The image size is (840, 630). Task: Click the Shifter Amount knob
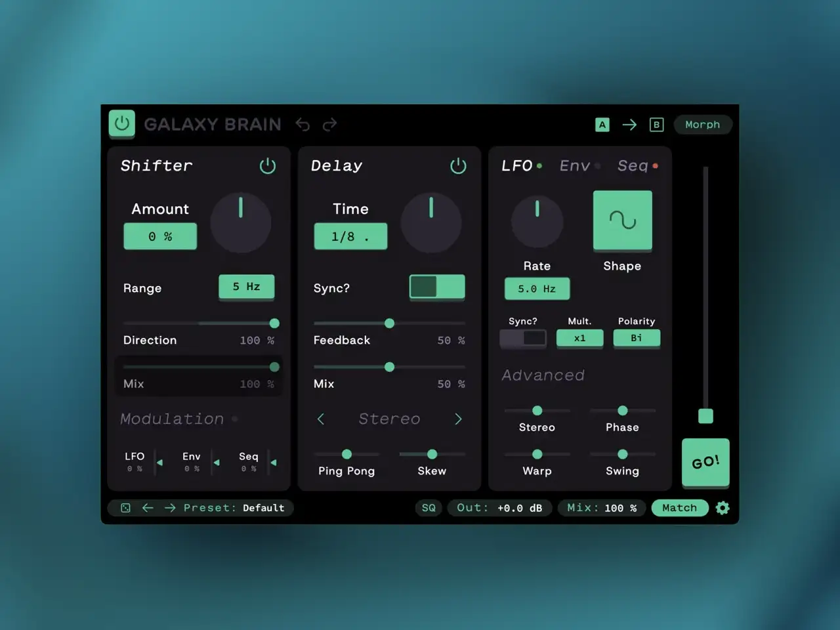tap(241, 223)
